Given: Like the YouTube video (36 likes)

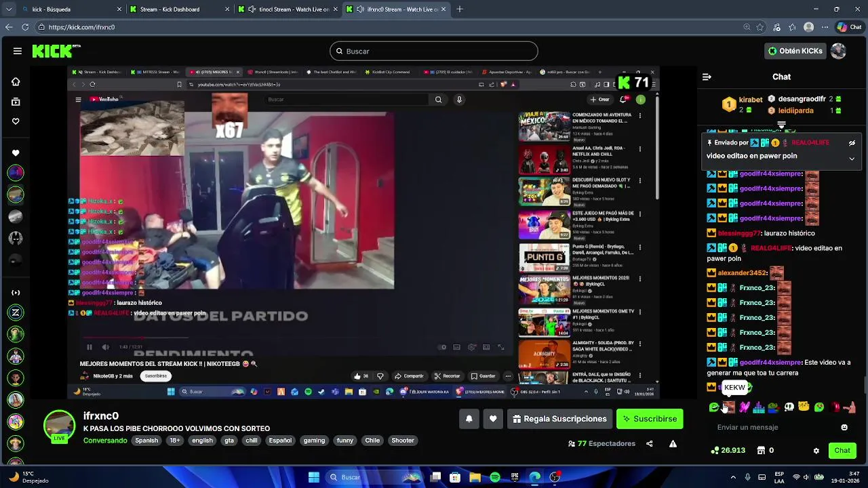Looking at the screenshot, I should pyautogui.click(x=361, y=376).
